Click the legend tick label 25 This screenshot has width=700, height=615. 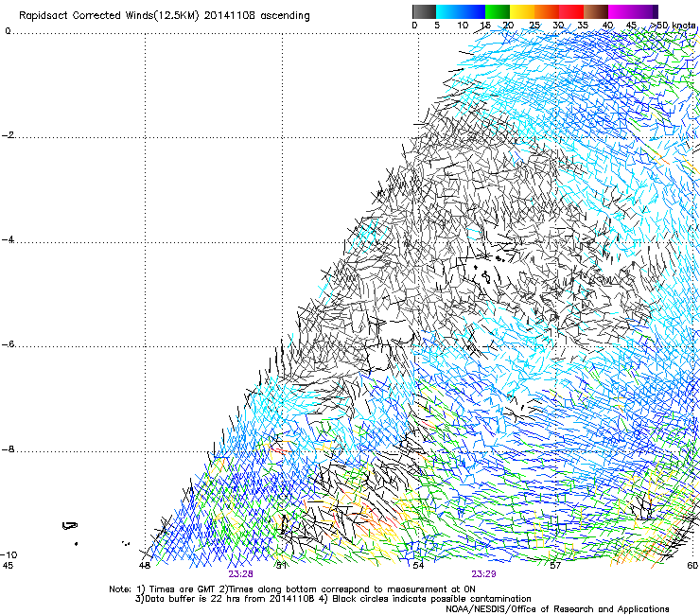[534, 26]
